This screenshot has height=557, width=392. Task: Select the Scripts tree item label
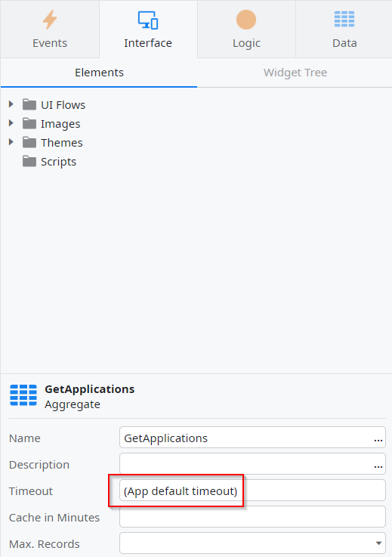(x=59, y=162)
